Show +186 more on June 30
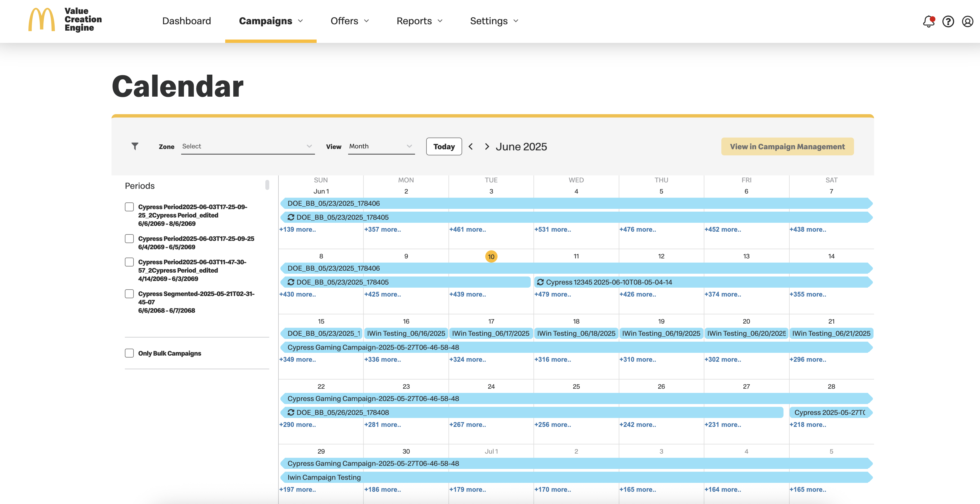 click(x=382, y=490)
